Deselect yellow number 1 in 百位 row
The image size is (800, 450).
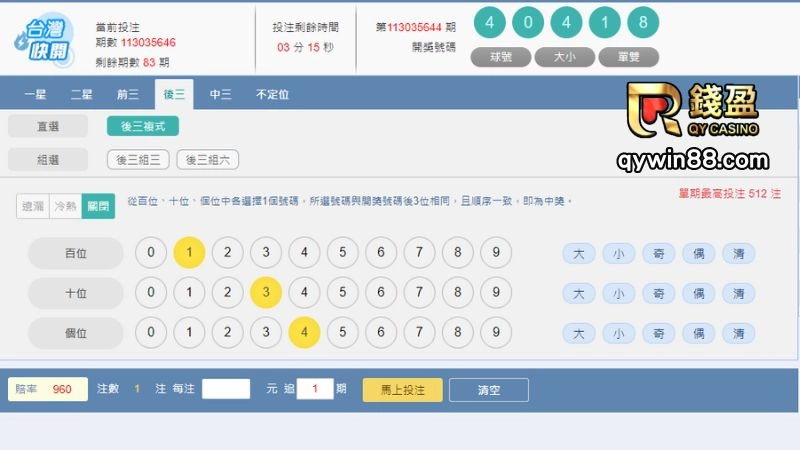tap(189, 253)
